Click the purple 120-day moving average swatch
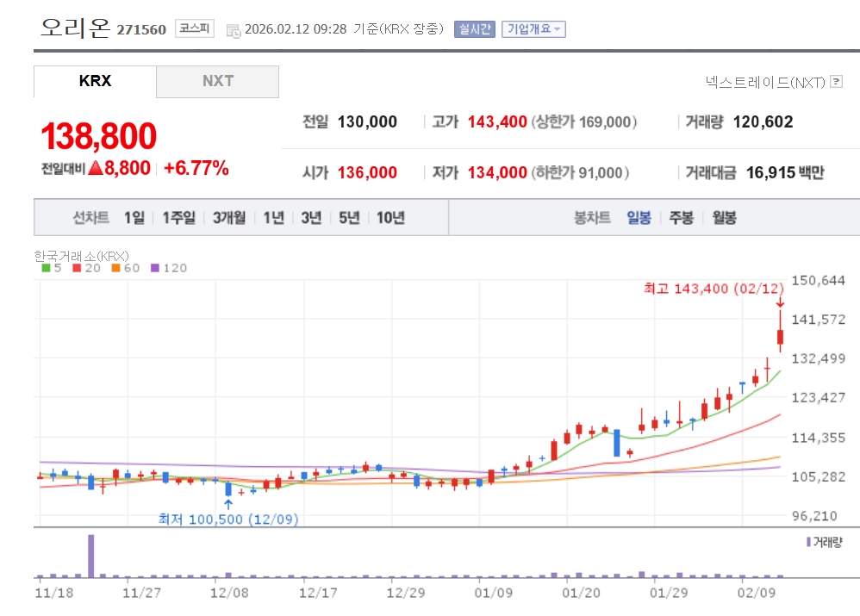The height and width of the screenshot is (616, 860). (x=155, y=268)
